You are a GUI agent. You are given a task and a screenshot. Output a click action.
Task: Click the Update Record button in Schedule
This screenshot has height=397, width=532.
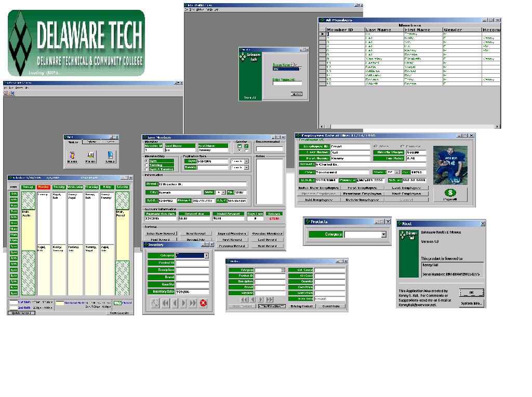point(21,313)
